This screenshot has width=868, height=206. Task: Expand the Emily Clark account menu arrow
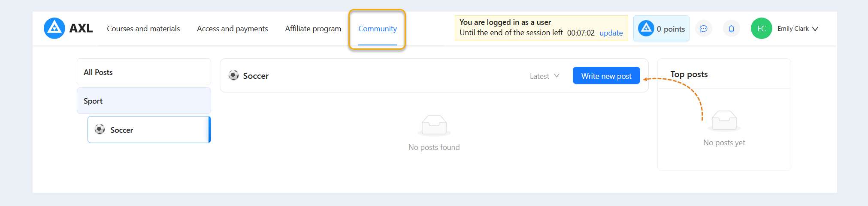[815, 29]
